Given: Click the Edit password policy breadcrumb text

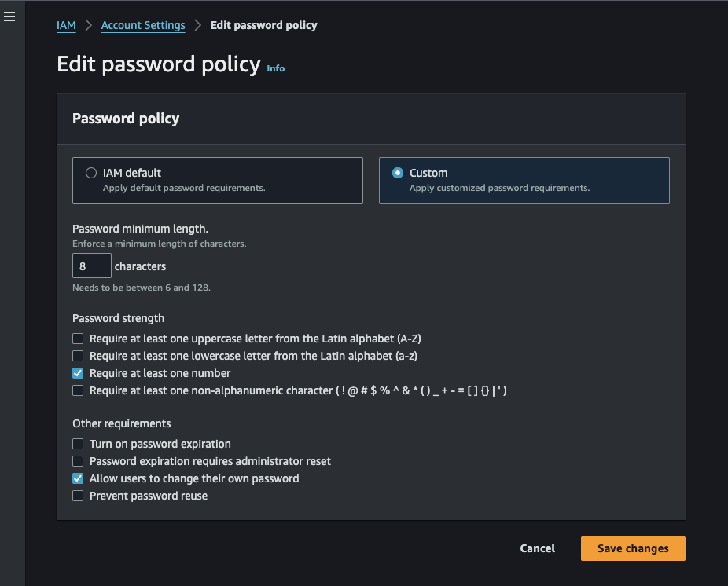Looking at the screenshot, I should [x=263, y=25].
